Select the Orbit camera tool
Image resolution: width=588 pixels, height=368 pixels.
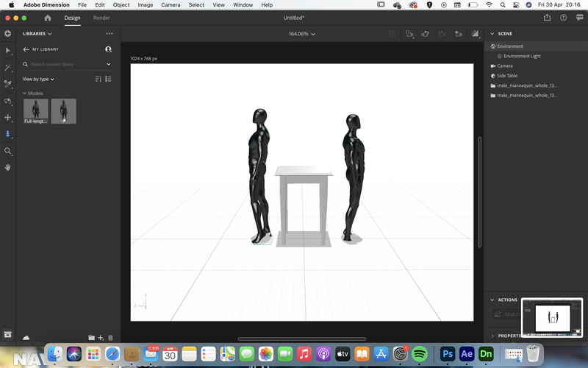(x=7, y=101)
